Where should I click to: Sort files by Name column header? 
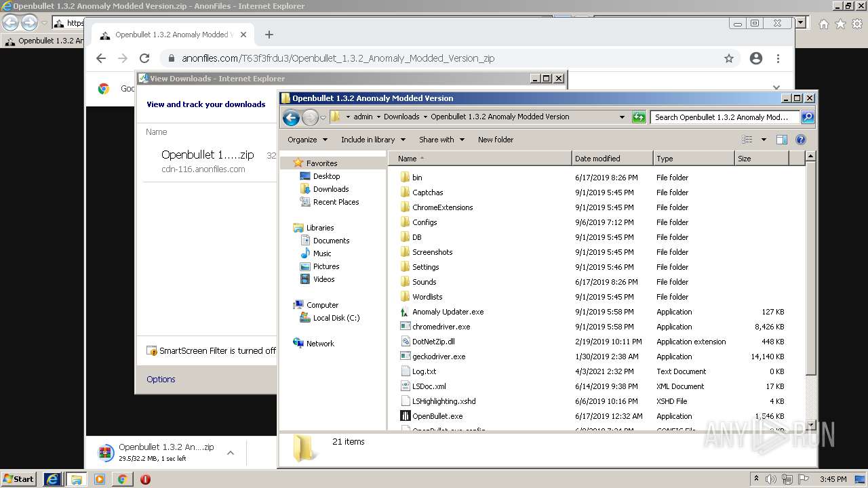point(480,159)
